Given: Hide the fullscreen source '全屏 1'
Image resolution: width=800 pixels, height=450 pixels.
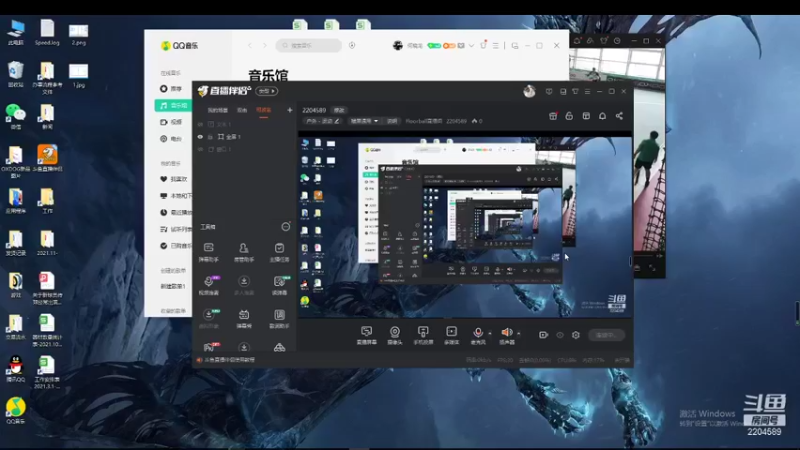Looking at the screenshot, I should [x=200, y=137].
